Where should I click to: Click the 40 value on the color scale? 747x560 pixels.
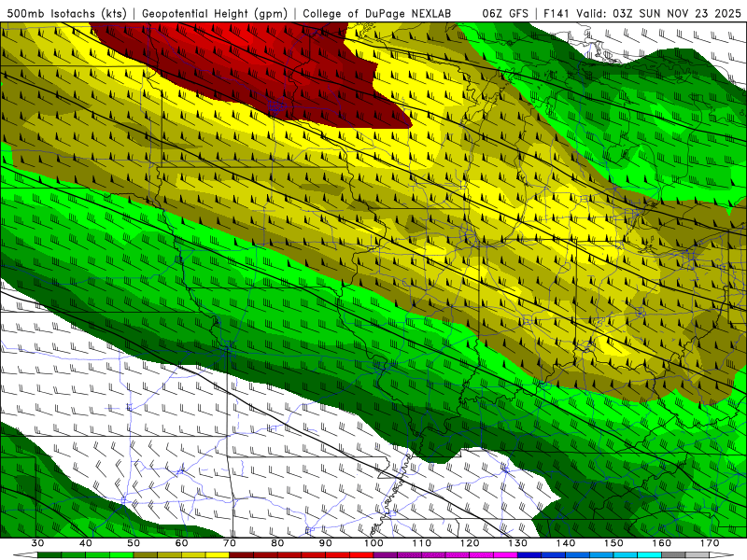tap(85, 543)
